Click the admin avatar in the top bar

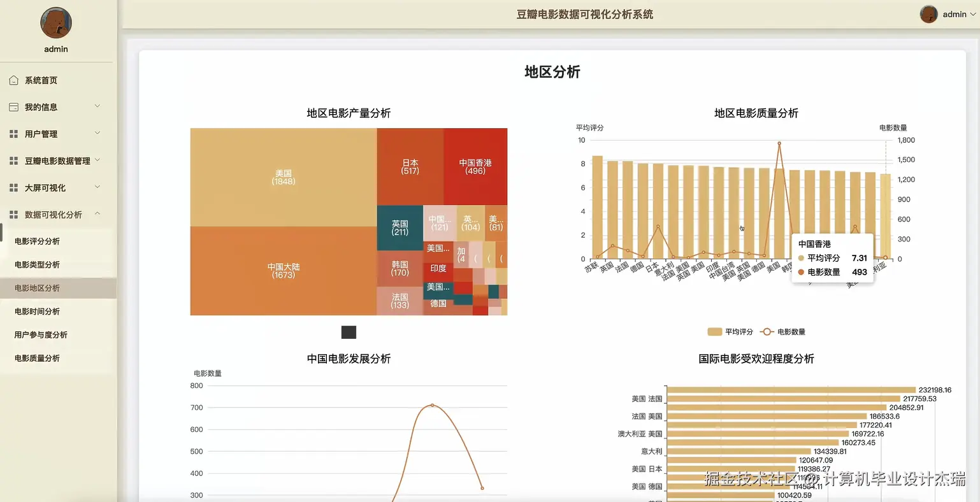point(928,14)
